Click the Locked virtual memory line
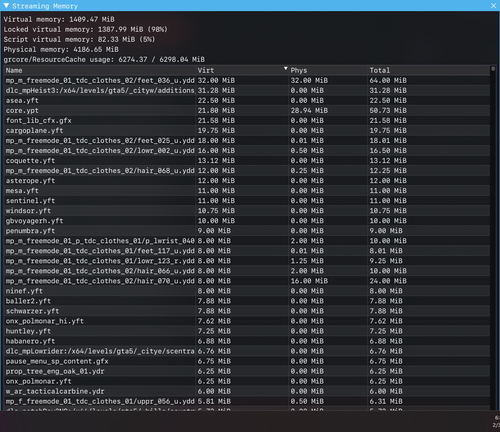The height and width of the screenshot is (432, 500). click(85, 29)
